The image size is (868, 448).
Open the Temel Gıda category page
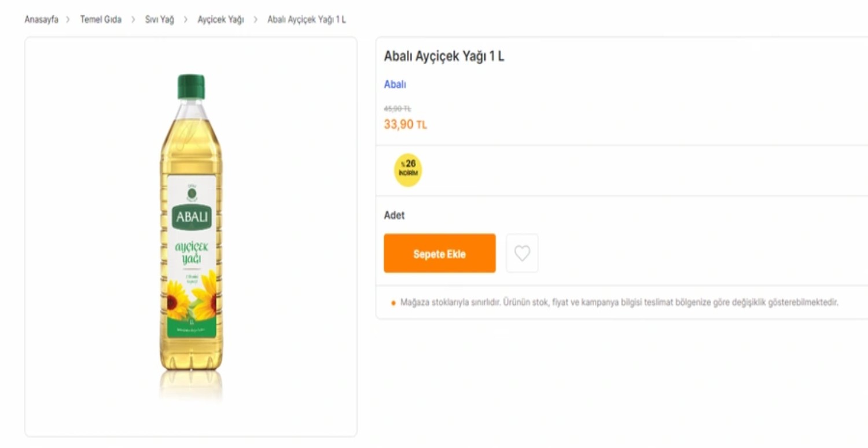tap(101, 19)
